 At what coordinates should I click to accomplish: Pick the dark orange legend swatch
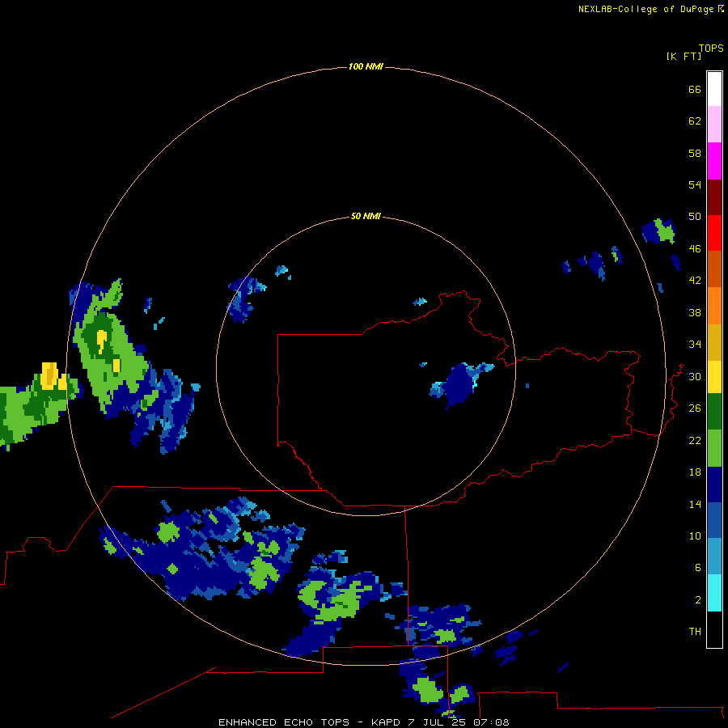(714, 269)
